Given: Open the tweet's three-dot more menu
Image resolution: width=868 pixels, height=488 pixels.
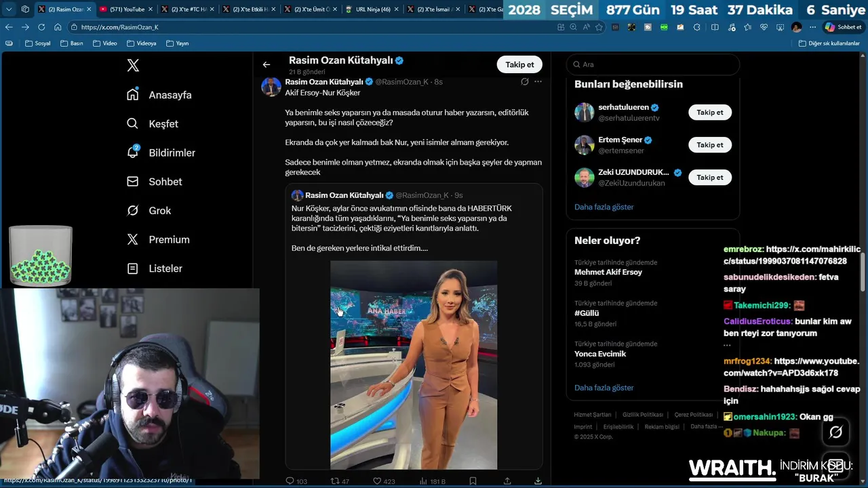Looking at the screenshot, I should pyautogui.click(x=538, y=81).
